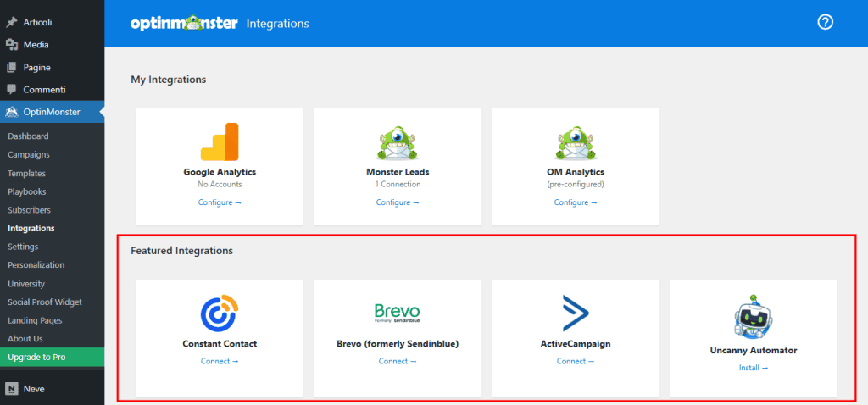Click the Constant Contact title text

point(220,344)
